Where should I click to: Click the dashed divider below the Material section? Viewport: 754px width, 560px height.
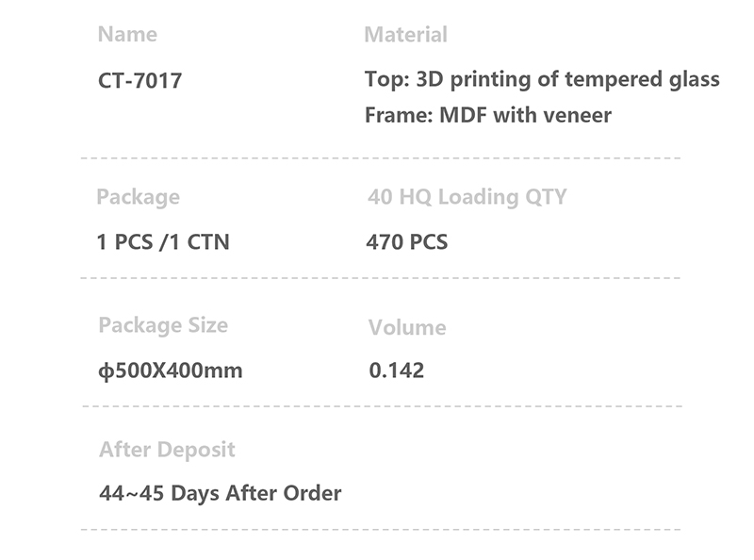(381, 158)
